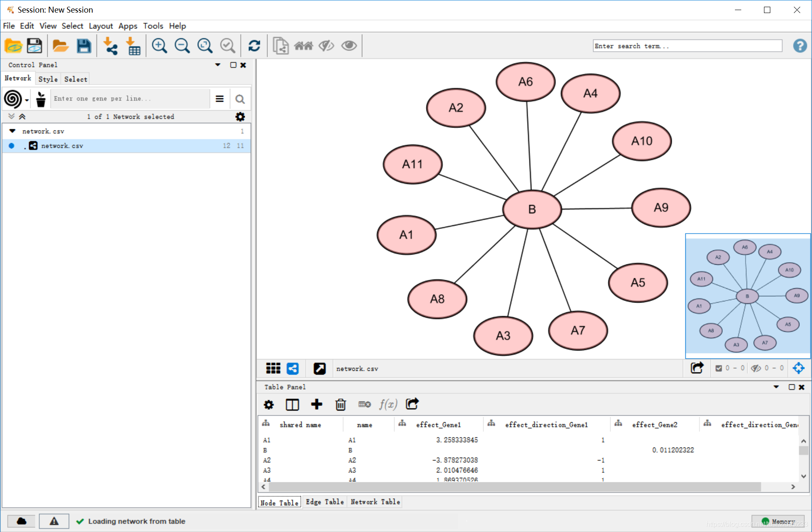Image resolution: width=812 pixels, height=532 pixels.
Task: Collapse the network.csv tree collection
Action: pos(12,131)
